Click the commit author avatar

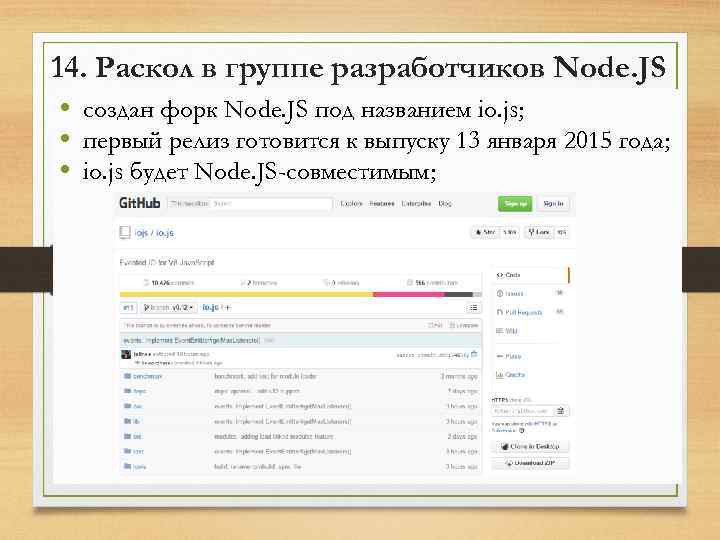pos(125,354)
